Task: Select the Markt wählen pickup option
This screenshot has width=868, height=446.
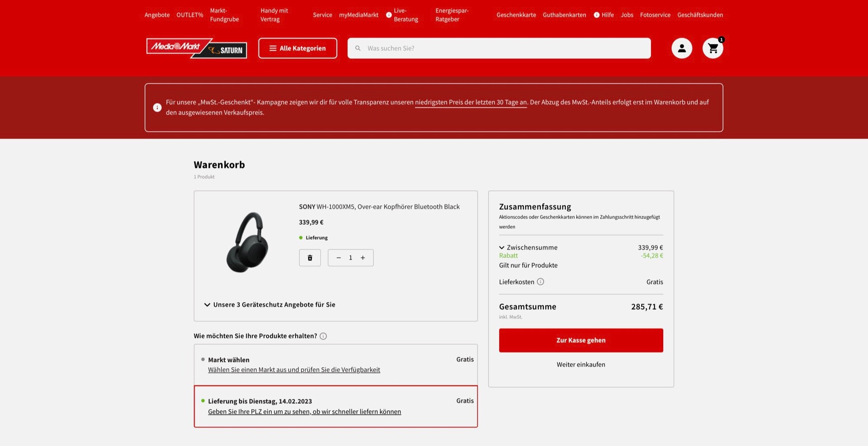Action: tap(336, 365)
